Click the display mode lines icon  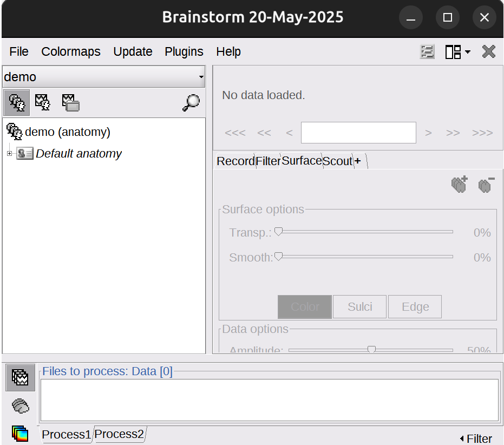428,52
